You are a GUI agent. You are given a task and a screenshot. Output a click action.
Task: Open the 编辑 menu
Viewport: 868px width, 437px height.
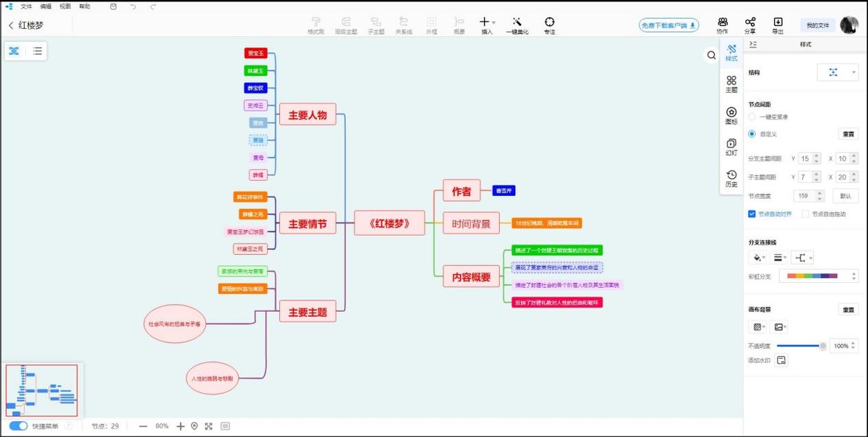coord(46,6)
